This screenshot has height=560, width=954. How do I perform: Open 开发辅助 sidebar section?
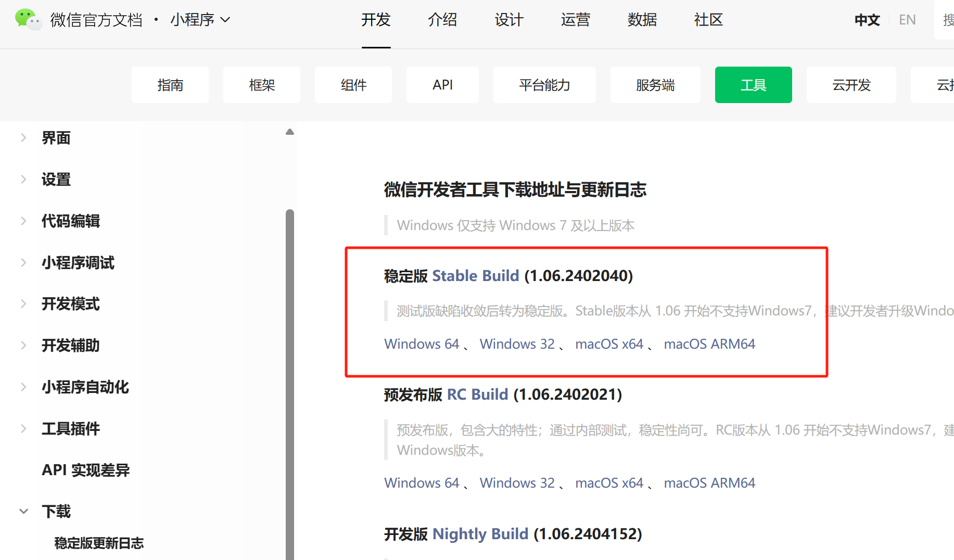(x=71, y=346)
